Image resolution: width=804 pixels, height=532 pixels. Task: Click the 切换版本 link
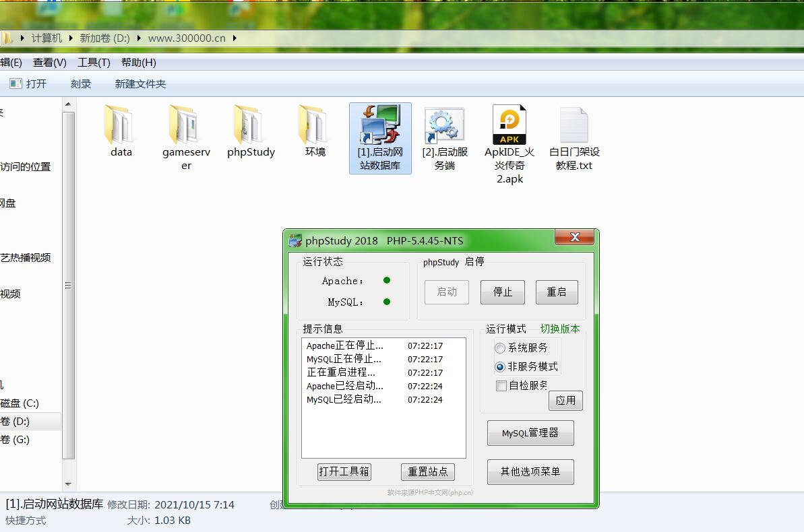(559, 329)
